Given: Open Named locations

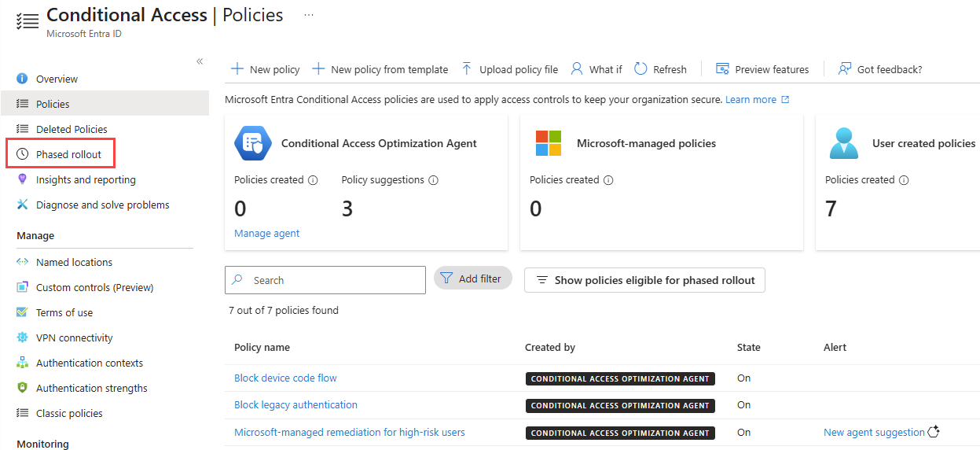Looking at the screenshot, I should [74, 262].
